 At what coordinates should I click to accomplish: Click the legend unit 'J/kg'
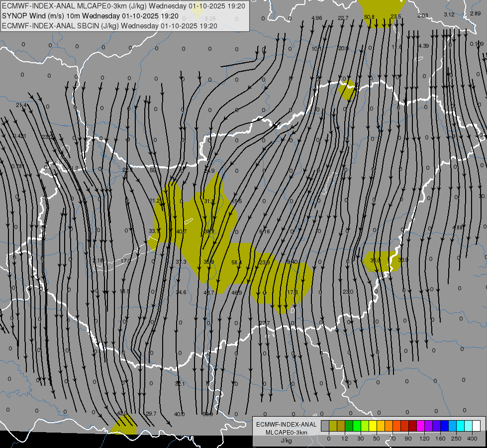tap(287, 440)
